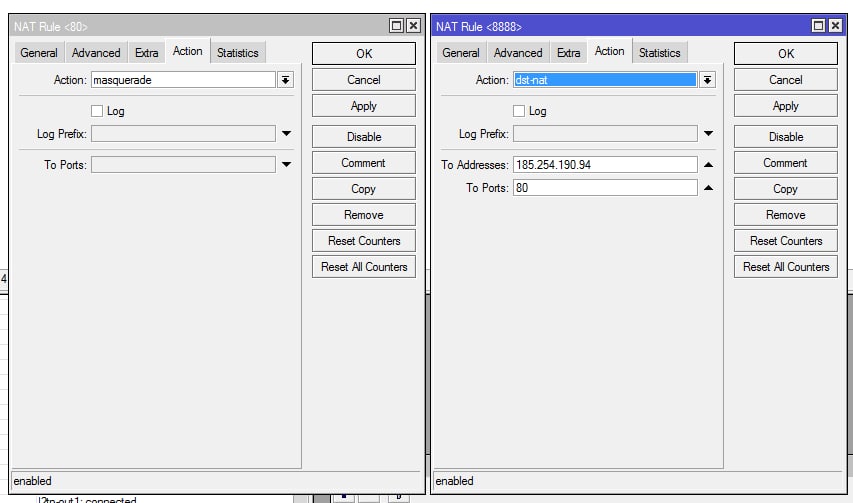
Task: Open the dst-nat Action dropdown arrow
Action: (707, 80)
